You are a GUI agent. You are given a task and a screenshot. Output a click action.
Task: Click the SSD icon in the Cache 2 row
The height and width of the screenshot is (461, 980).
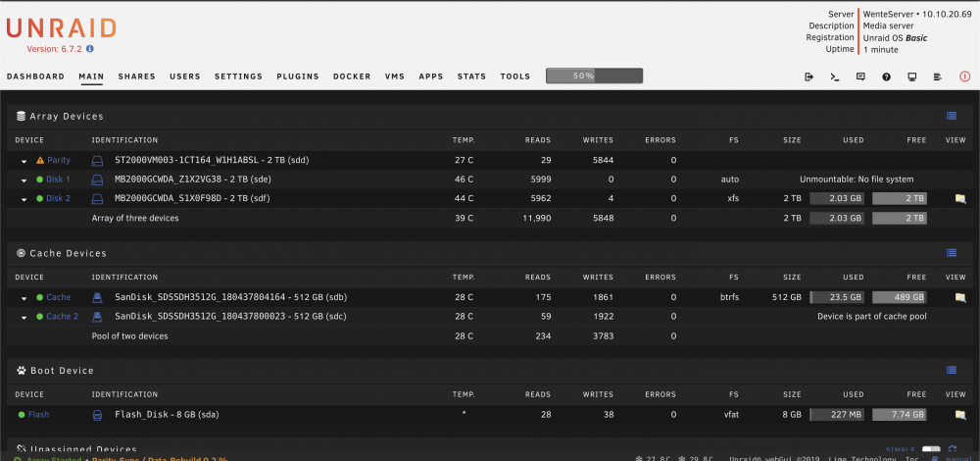click(97, 317)
